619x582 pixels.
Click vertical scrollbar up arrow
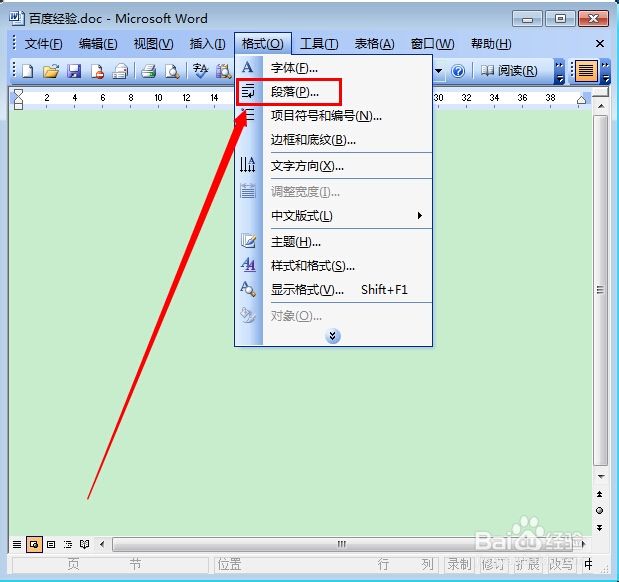pyautogui.click(x=601, y=106)
